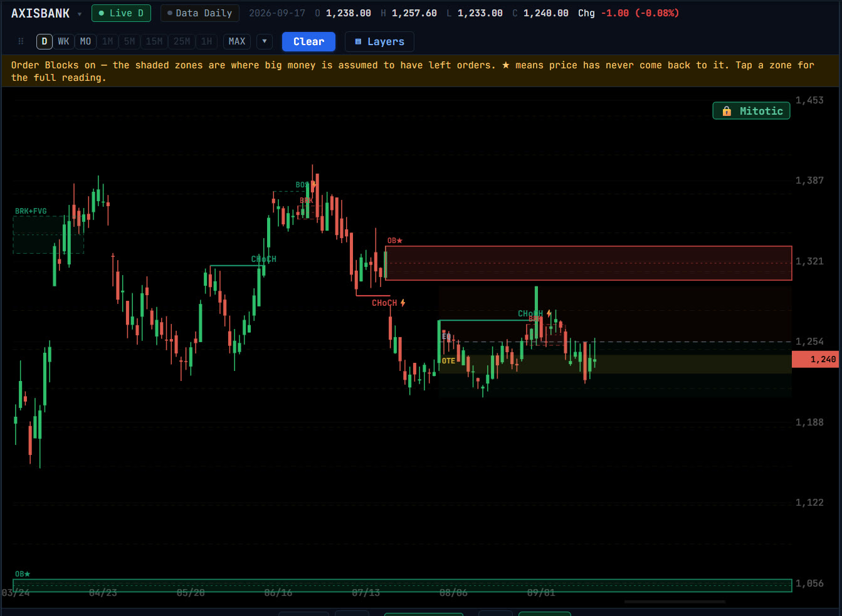Open the Layers panel

click(x=379, y=41)
